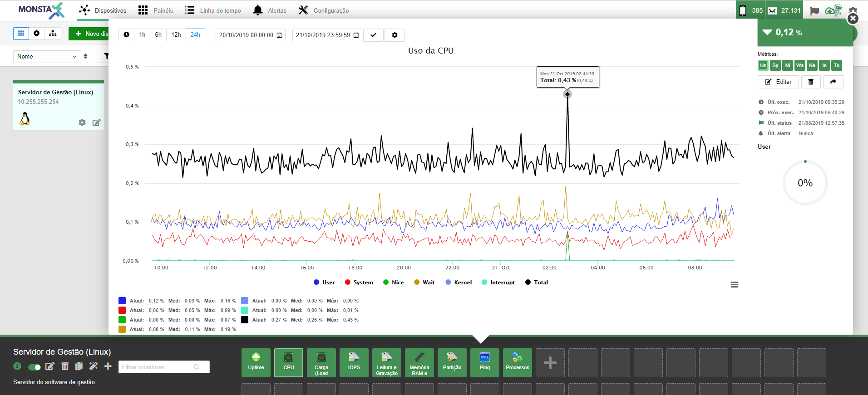Toggle Nice series in chart legend
The width and height of the screenshot is (868, 395).
point(394,282)
